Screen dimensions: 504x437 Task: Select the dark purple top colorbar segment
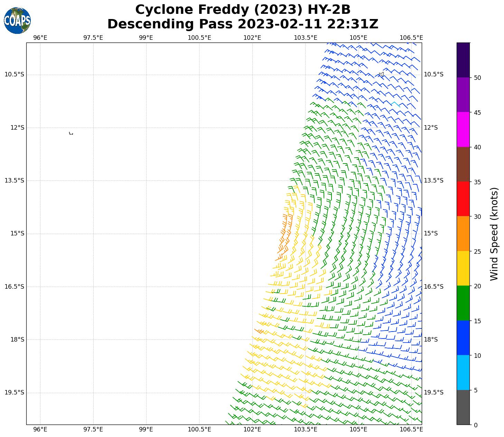pos(463,60)
